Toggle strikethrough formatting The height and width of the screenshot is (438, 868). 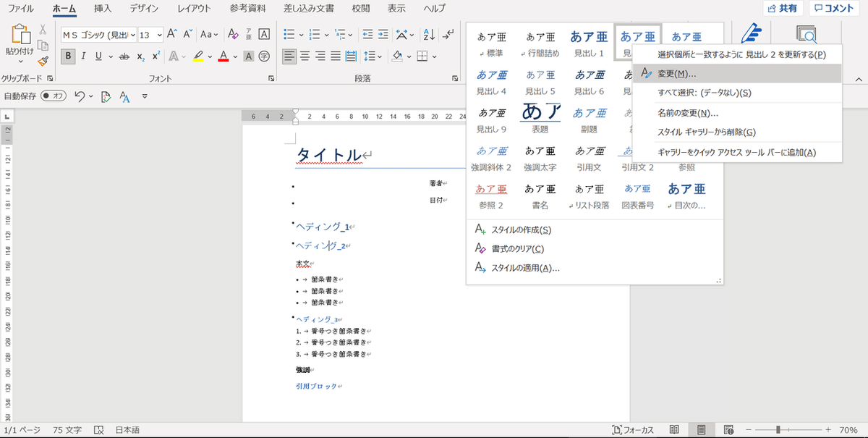[123, 56]
